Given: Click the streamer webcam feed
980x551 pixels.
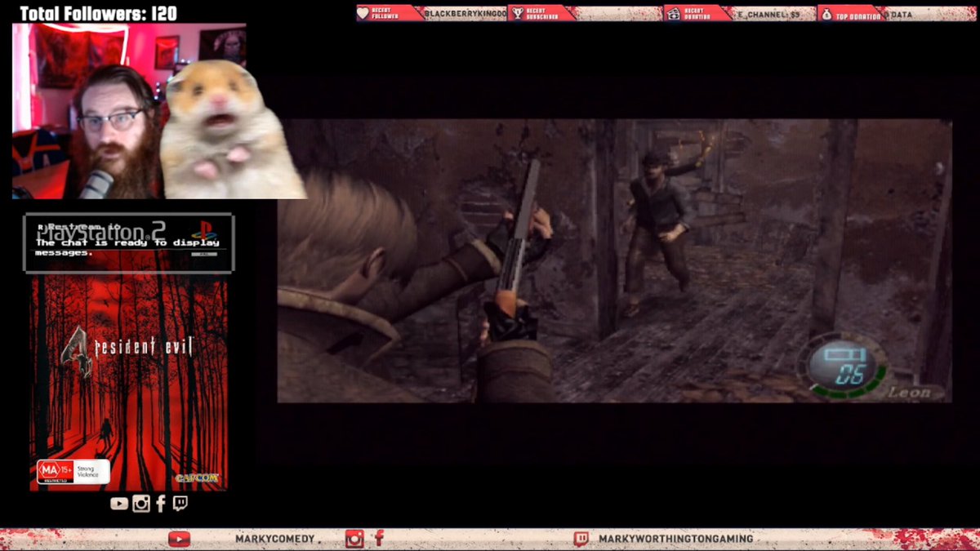Looking at the screenshot, I should click(129, 111).
